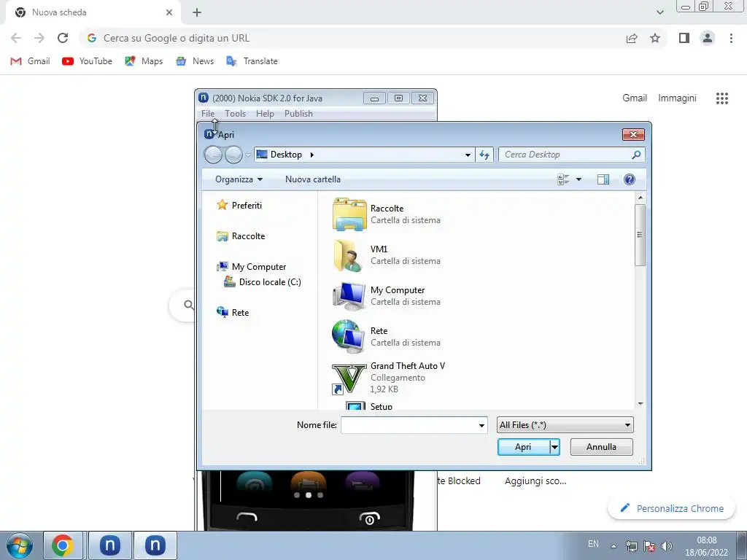747x560 pixels.
Task: Click the Apri button to open file
Action: (523, 447)
